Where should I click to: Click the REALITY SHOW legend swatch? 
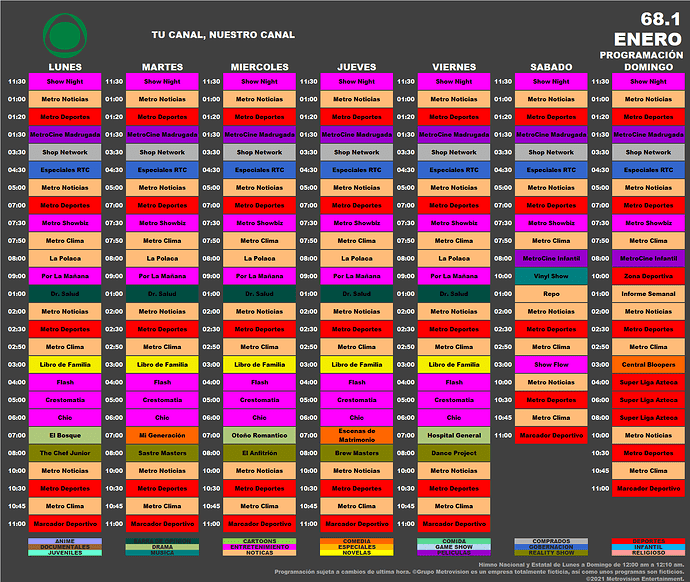[551, 553]
